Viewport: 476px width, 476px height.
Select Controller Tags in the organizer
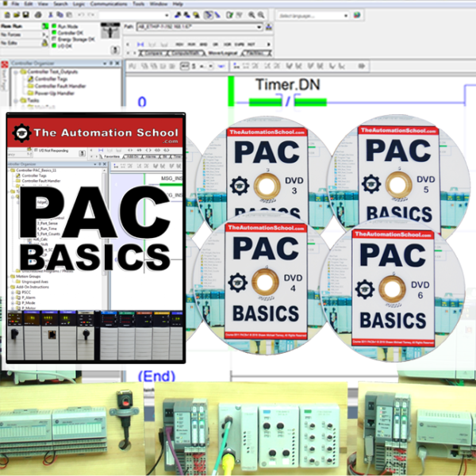click(51, 79)
